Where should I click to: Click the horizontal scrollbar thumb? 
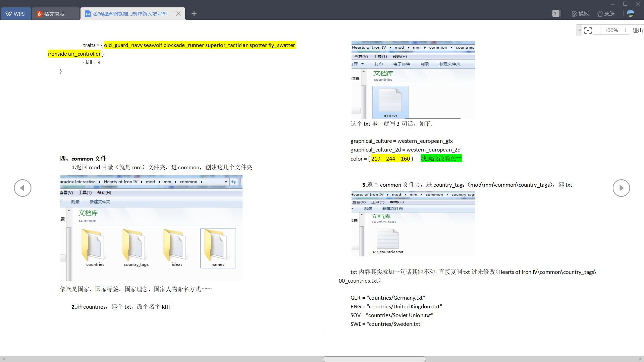click(x=374, y=359)
